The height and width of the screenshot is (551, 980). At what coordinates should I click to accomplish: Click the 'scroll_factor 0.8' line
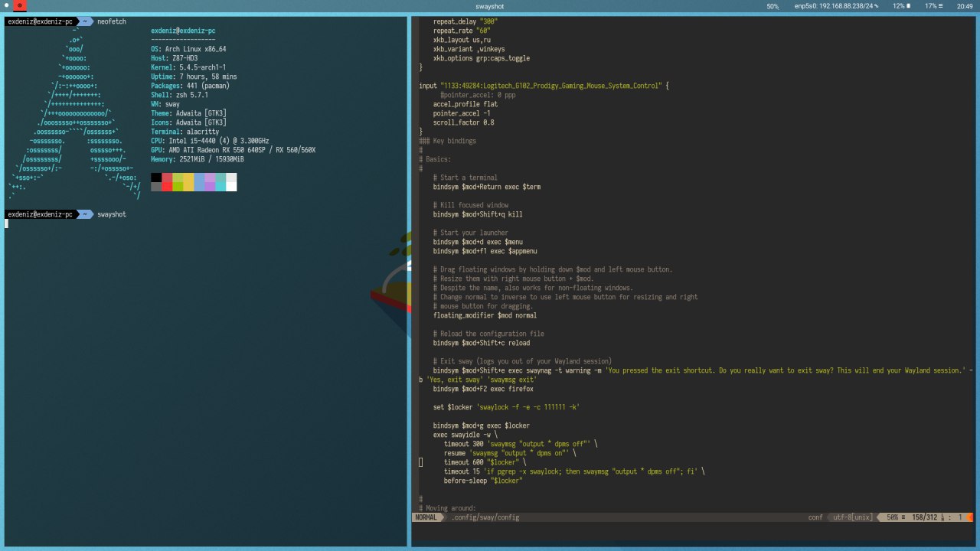pyautogui.click(x=463, y=122)
